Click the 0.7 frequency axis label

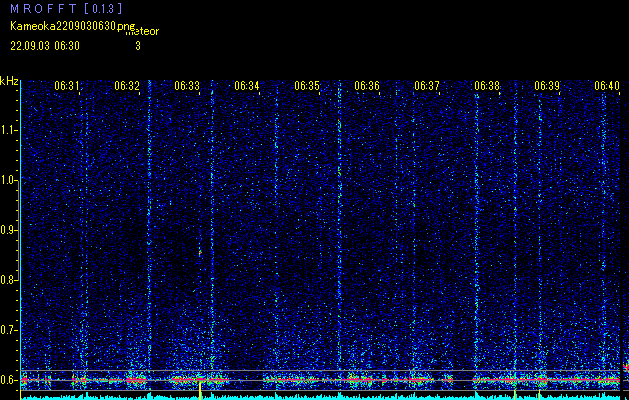7,330
